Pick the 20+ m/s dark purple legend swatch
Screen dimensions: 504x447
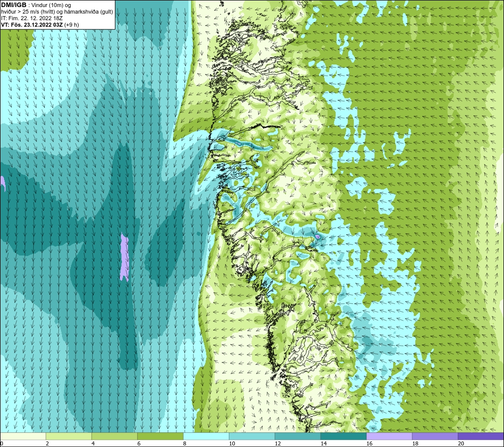(x=481, y=436)
